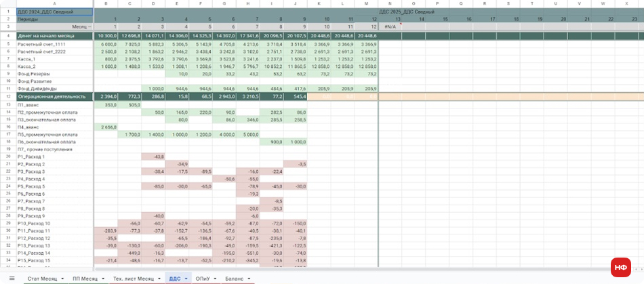Viewport: 644px width, 284px height.
Task: Click the red НФ logo badge
Action: 620,267
